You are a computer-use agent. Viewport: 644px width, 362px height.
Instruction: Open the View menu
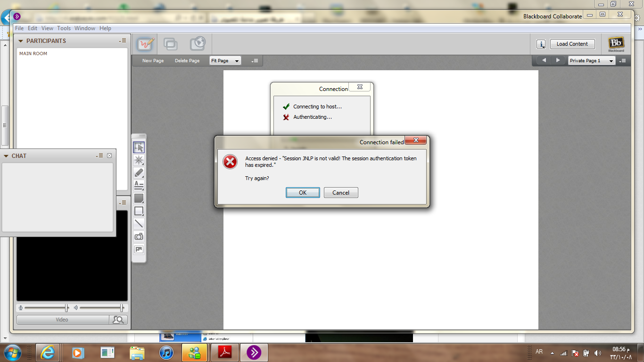point(47,28)
